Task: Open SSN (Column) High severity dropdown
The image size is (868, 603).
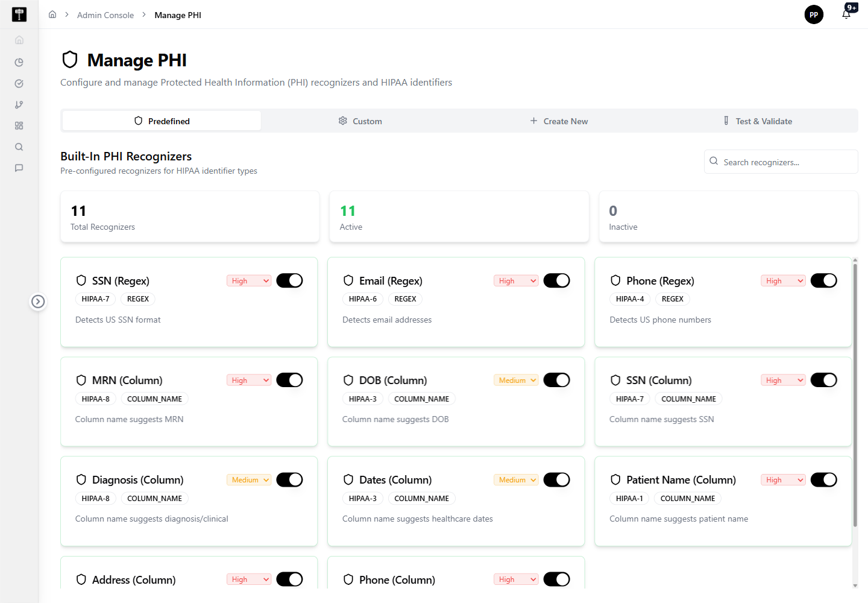Action: click(783, 380)
